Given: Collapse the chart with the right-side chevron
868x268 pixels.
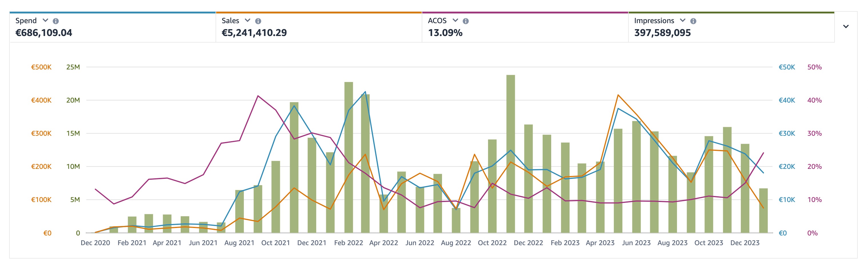Looking at the screenshot, I should coord(846,26).
